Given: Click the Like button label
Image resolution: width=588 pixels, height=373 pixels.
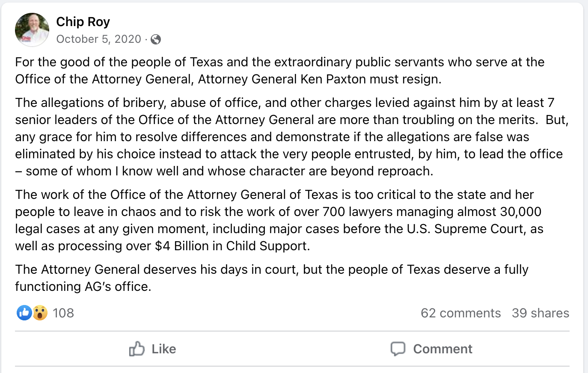Looking at the screenshot, I should click(x=164, y=349).
